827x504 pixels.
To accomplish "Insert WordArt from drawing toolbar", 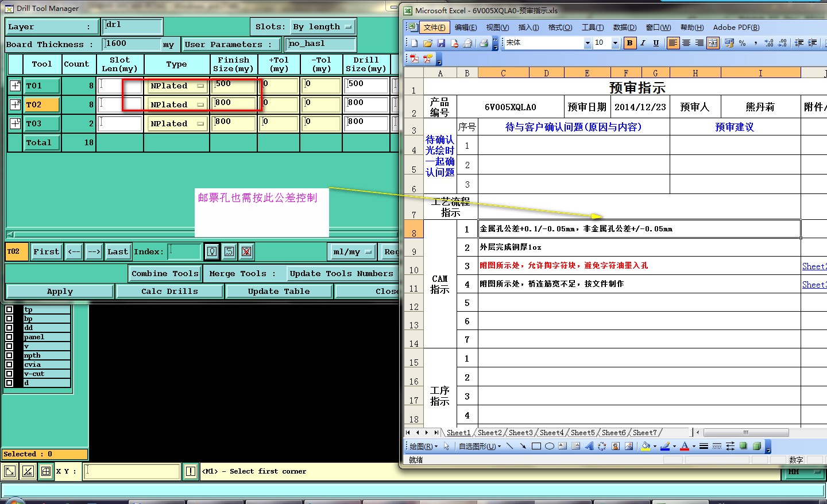I will coord(589,446).
